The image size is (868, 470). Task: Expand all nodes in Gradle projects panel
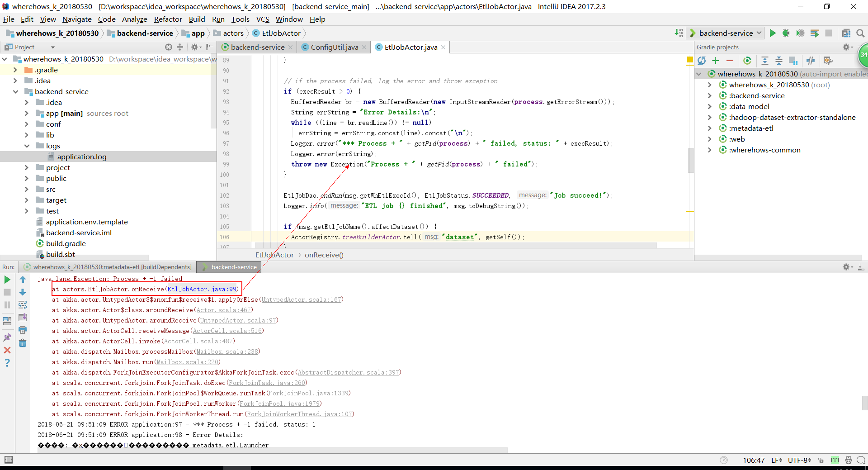tap(765, 61)
